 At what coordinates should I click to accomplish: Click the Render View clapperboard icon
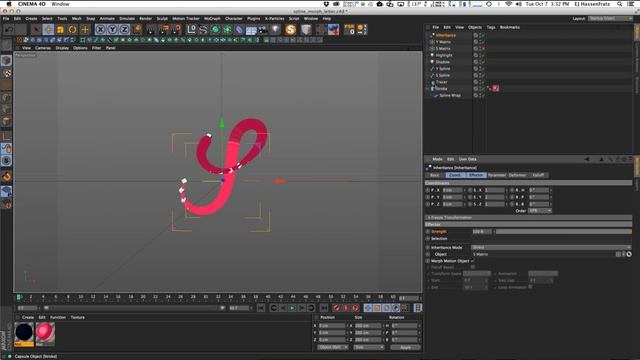click(x=151, y=29)
